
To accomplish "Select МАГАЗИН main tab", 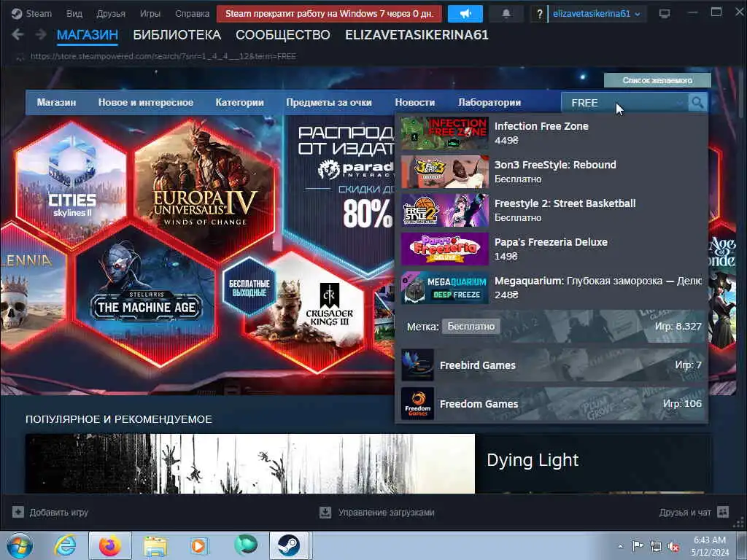I will point(88,35).
